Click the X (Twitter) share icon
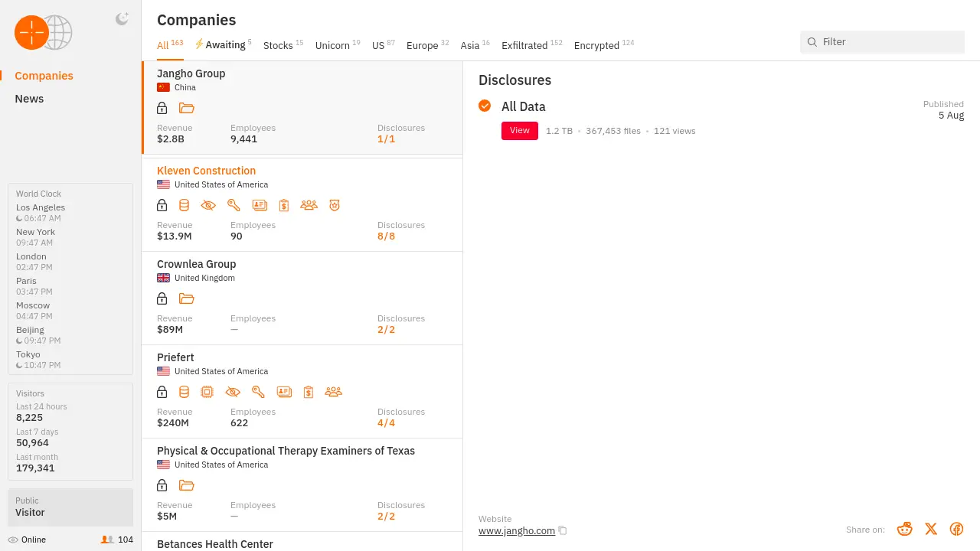 (x=931, y=529)
